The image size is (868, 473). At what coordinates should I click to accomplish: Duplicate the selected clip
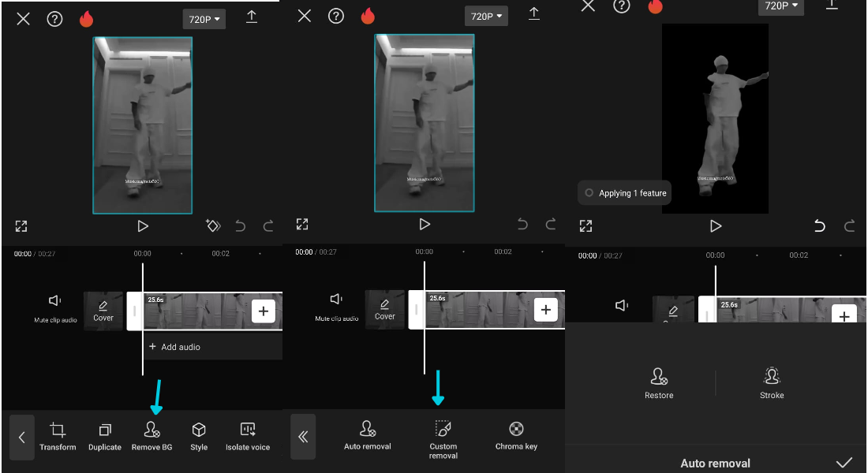104,437
